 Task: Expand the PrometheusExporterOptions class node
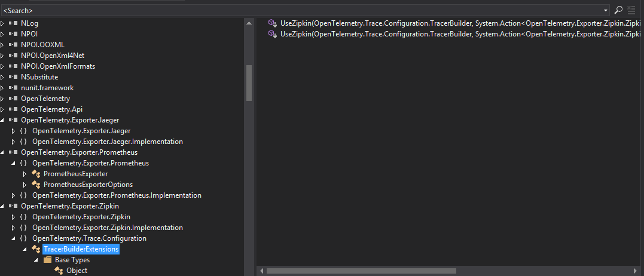point(25,185)
